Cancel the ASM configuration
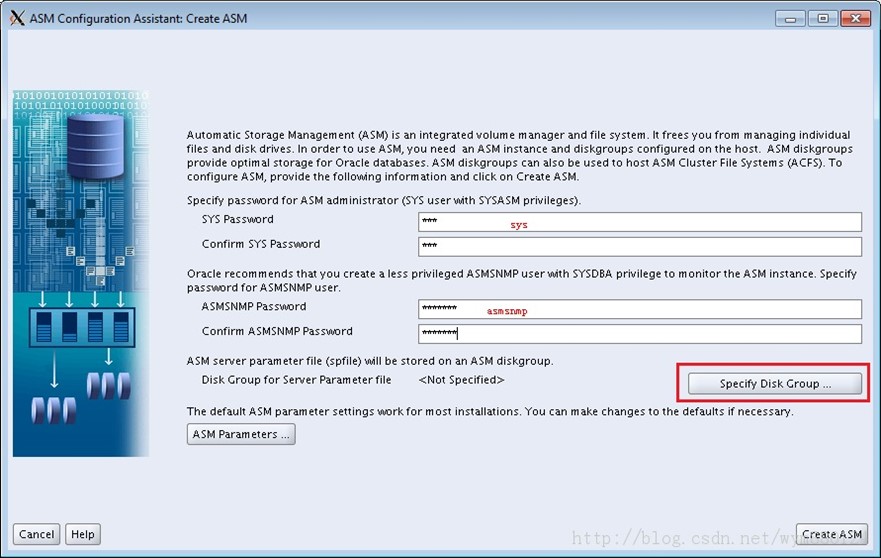 tap(37, 534)
